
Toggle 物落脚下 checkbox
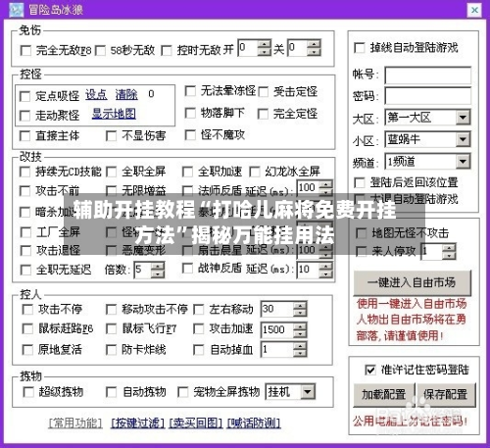190,114
